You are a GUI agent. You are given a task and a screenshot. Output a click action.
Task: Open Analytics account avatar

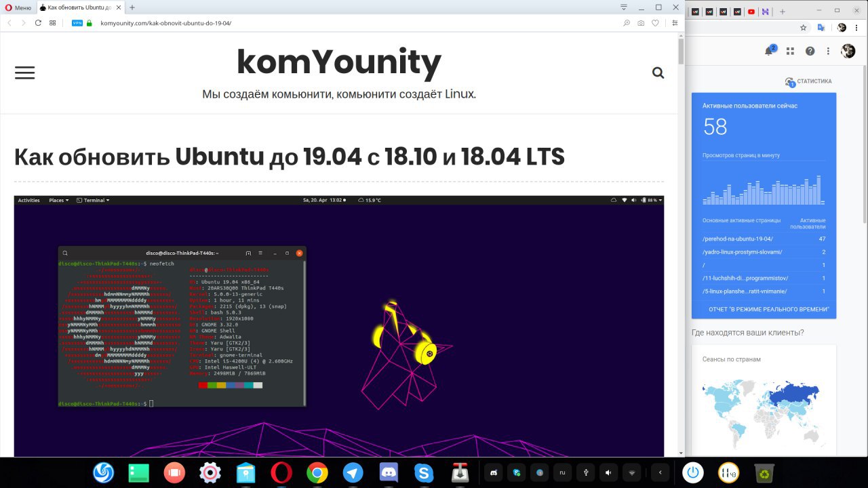tap(848, 51)
